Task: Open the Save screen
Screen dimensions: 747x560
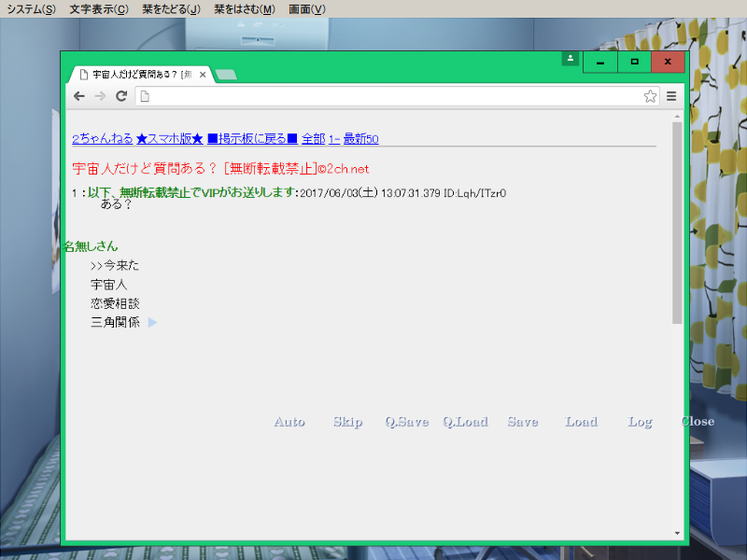Action: 523,422
